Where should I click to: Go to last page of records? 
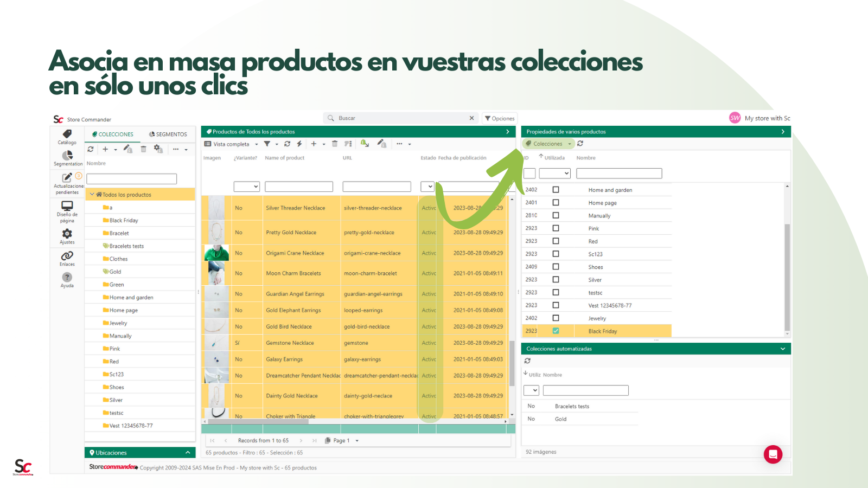pyautogui.click(x=314, y=441)
